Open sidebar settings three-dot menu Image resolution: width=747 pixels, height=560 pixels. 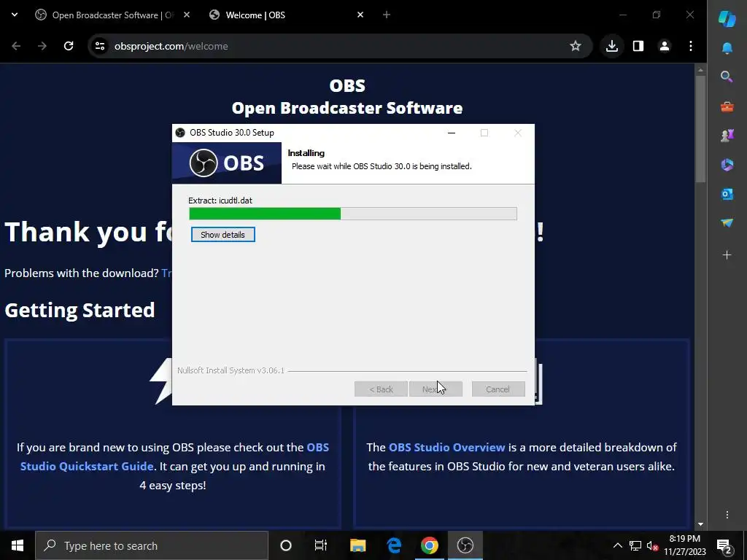tap(727, 515)
